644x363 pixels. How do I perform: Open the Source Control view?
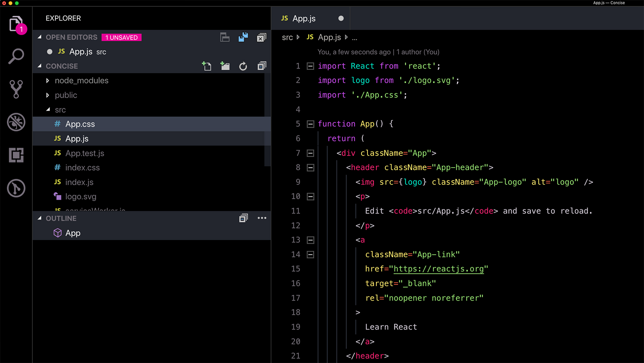pos(16,89)
